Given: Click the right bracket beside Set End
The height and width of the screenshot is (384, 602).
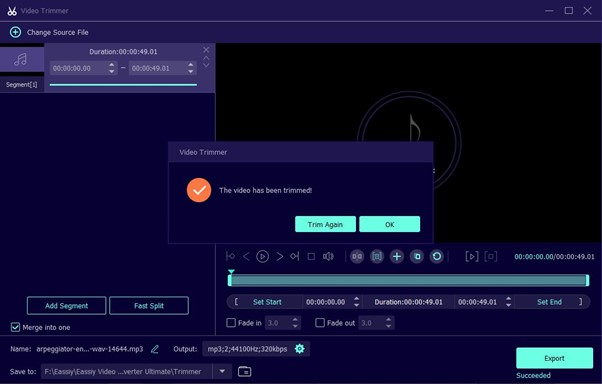Looking at the screenshot, I should [580, 302].
